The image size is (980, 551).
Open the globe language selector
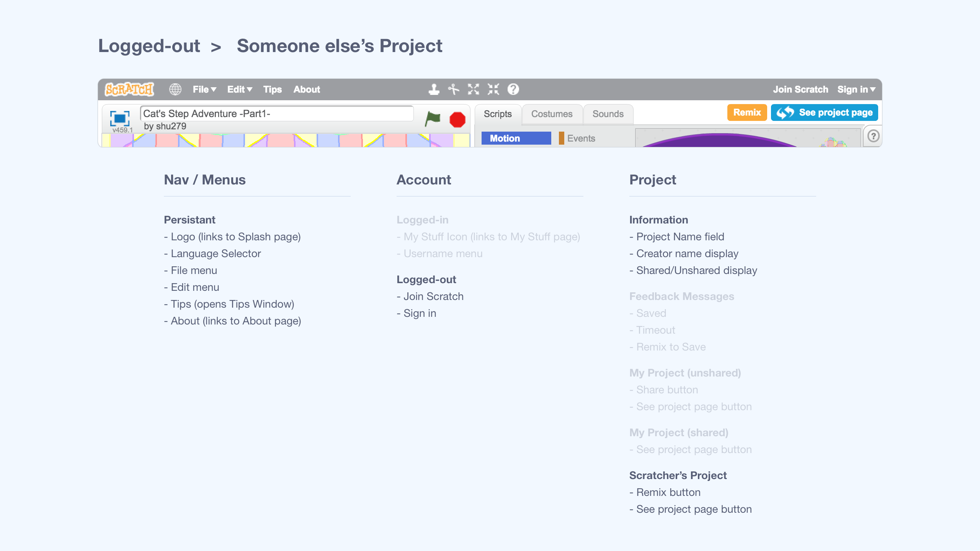tap(175, 89)
